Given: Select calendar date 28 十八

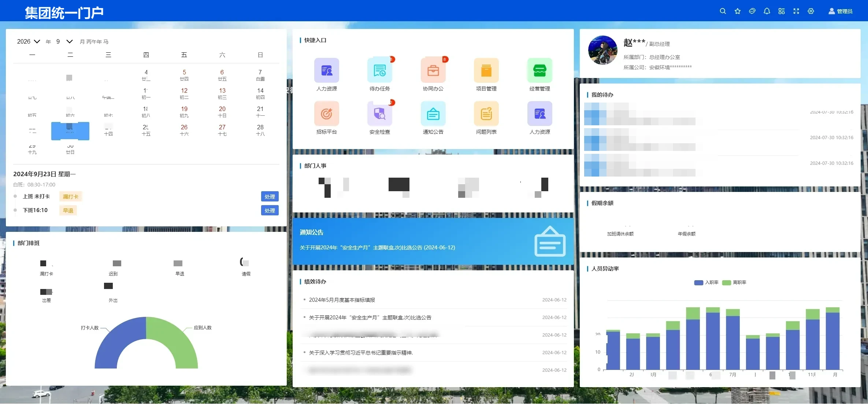Looking at the screenshot, I should (x=260, y=130).
